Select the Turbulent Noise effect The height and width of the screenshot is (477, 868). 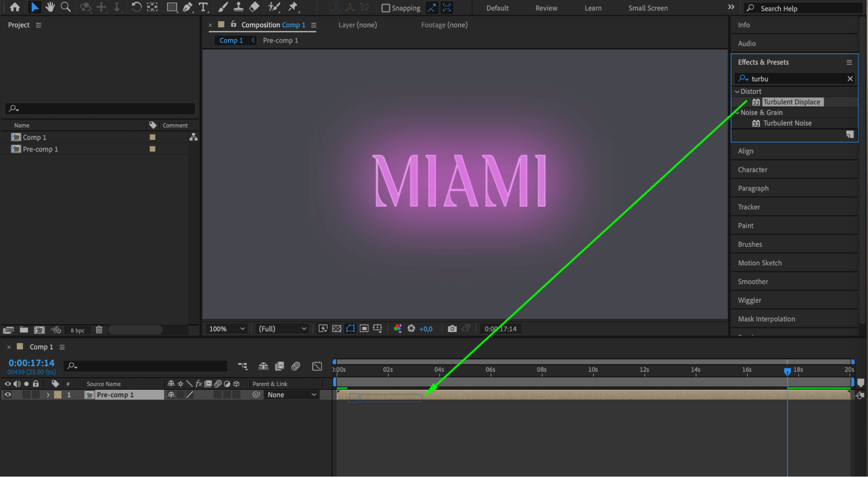click(787, 123)
